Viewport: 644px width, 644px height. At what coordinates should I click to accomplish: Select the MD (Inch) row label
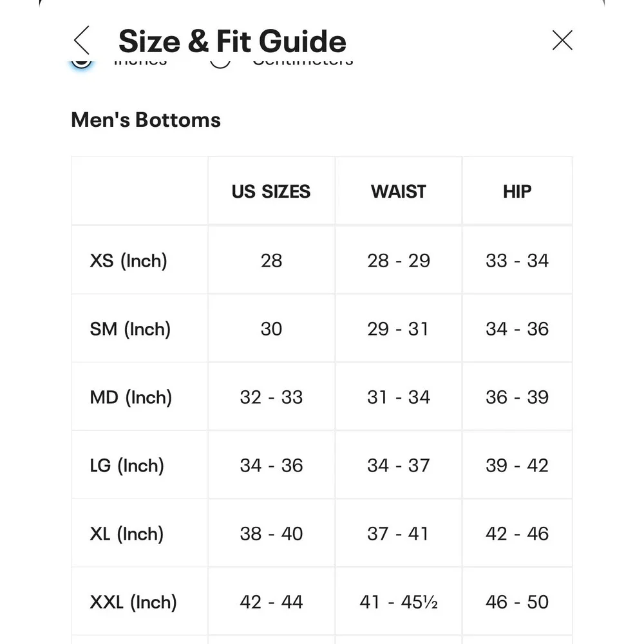(131, 397)
